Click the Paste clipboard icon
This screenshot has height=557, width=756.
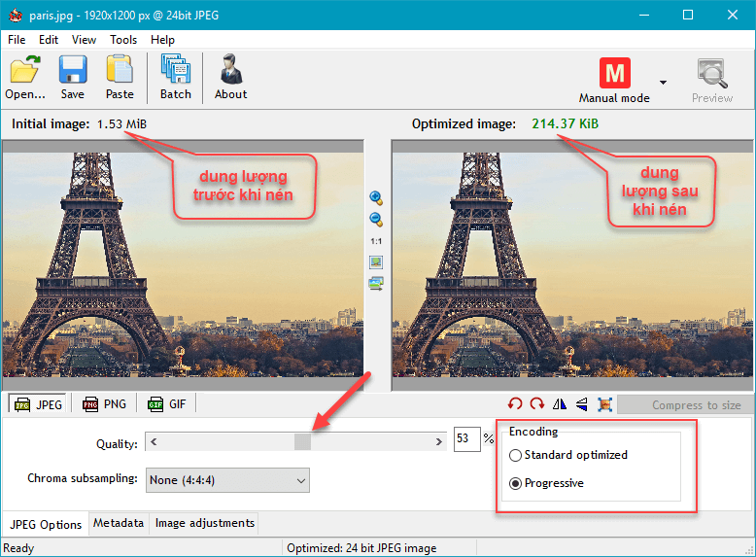120,78
